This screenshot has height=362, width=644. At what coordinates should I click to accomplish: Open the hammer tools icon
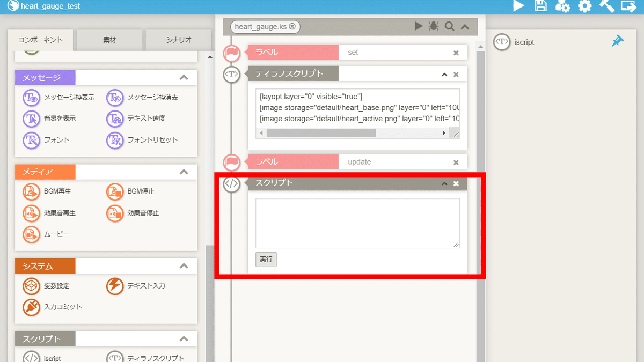point(606,6)
